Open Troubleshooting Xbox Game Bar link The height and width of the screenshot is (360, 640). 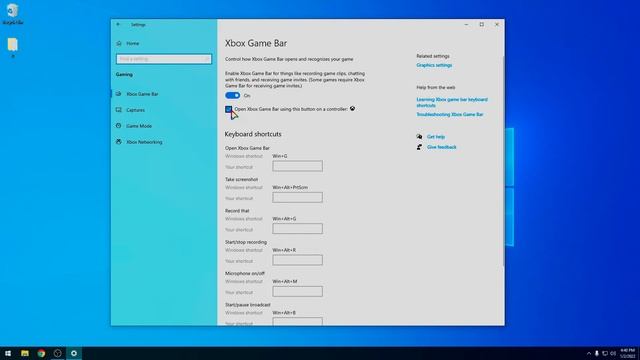449,115
